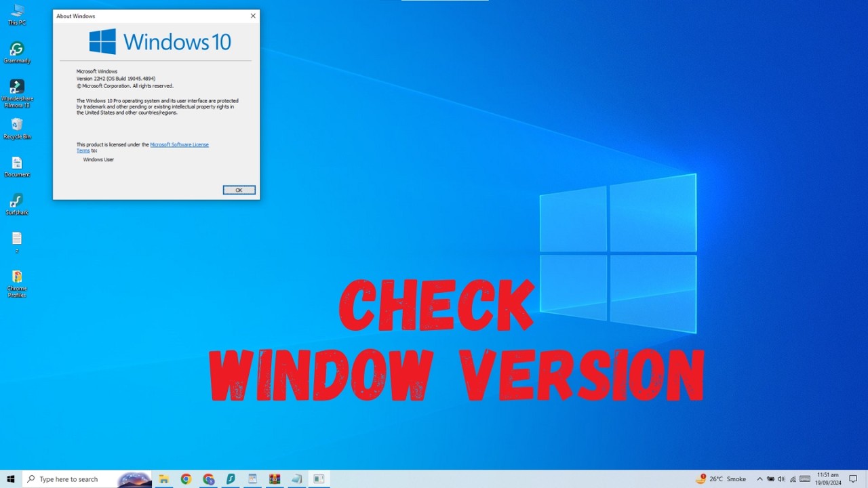
Task: Click OK in the About Windows dialog
Action: [239, 190]
